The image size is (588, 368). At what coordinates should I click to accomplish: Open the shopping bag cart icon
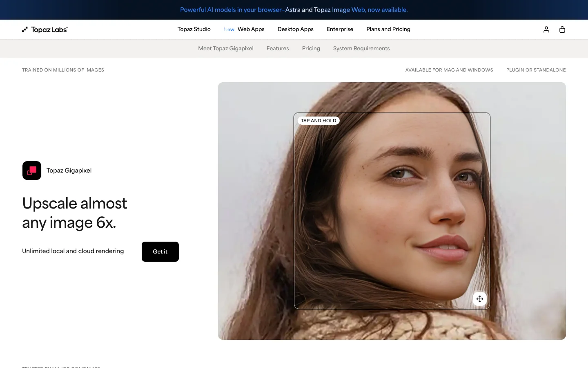pyautogui.click(x=562, y=29)
